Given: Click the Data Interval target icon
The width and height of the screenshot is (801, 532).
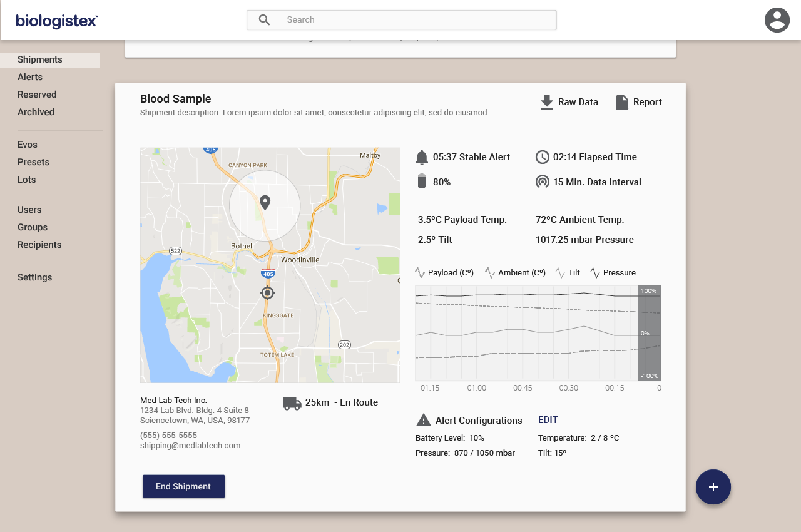Looking at the screenshot, I should (542, 182).
